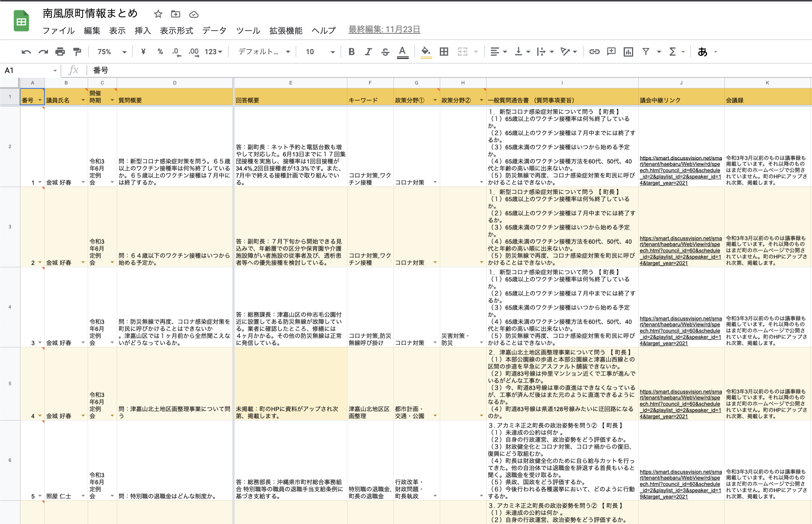
Task: Decrease decimal places
Action: coord(177,52)
